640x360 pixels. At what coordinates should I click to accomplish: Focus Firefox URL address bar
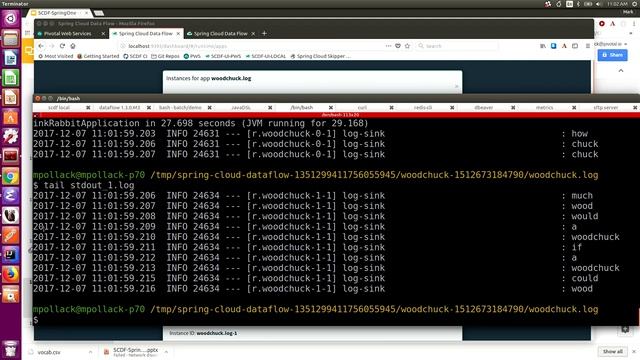click(x=251, y=46)
